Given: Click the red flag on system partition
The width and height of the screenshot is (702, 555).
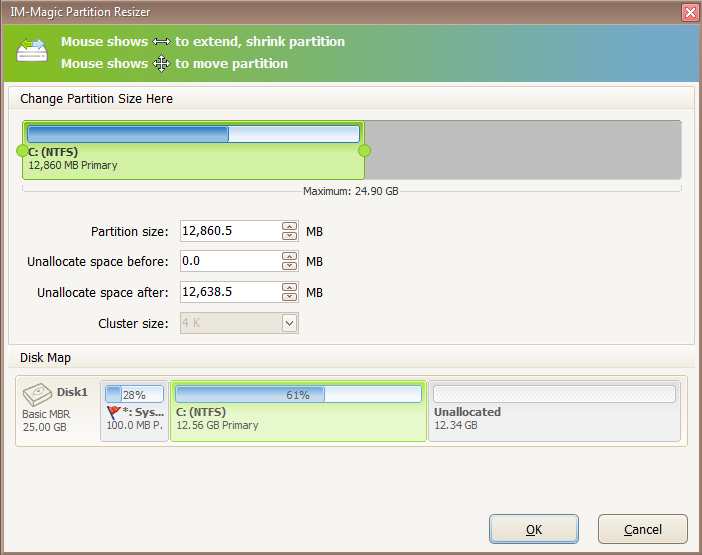Looking at the screenshot, I should [114, 411].
